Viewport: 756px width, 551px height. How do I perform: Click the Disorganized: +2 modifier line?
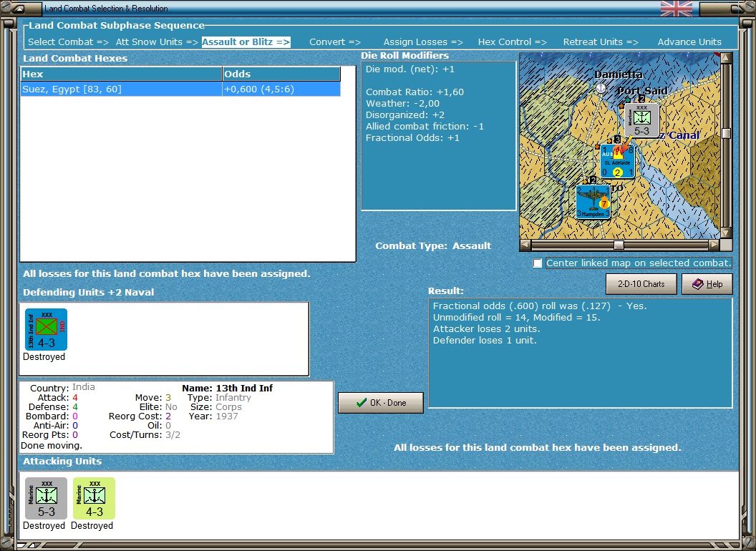(x=405, y=115)
